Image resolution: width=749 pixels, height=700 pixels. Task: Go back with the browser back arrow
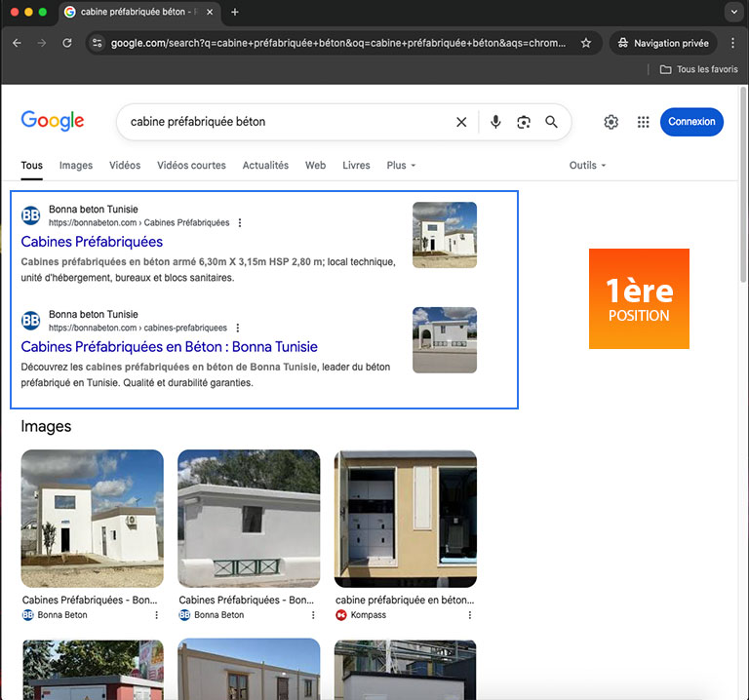click(18, 43)
